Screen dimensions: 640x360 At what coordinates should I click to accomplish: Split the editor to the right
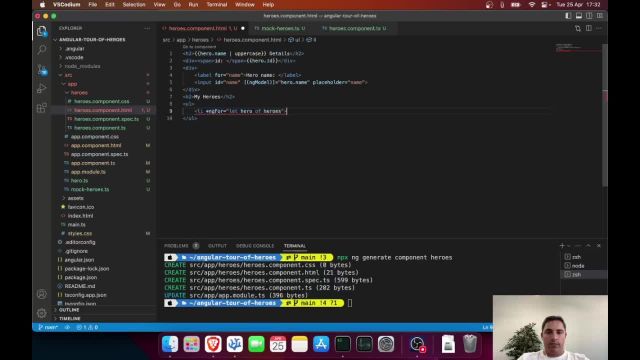click(x=589, y=29)
